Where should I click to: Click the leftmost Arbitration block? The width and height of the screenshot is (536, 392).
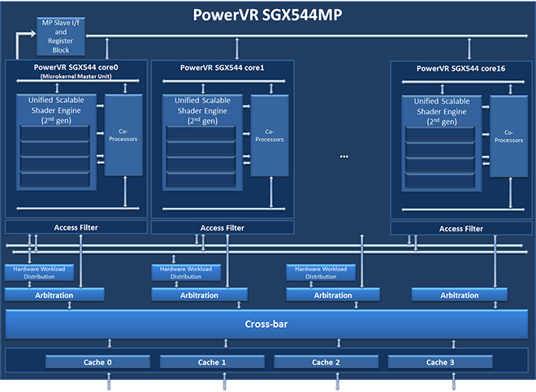54,295
